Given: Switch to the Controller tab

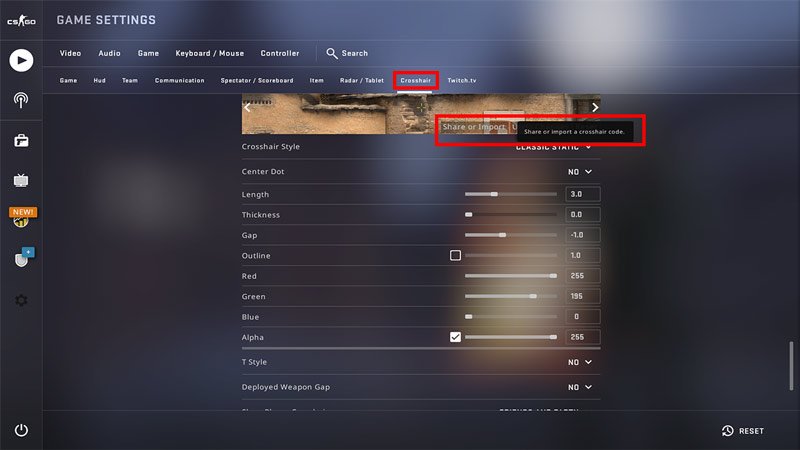Looking at the screenshot, I should tap(280, 53).
